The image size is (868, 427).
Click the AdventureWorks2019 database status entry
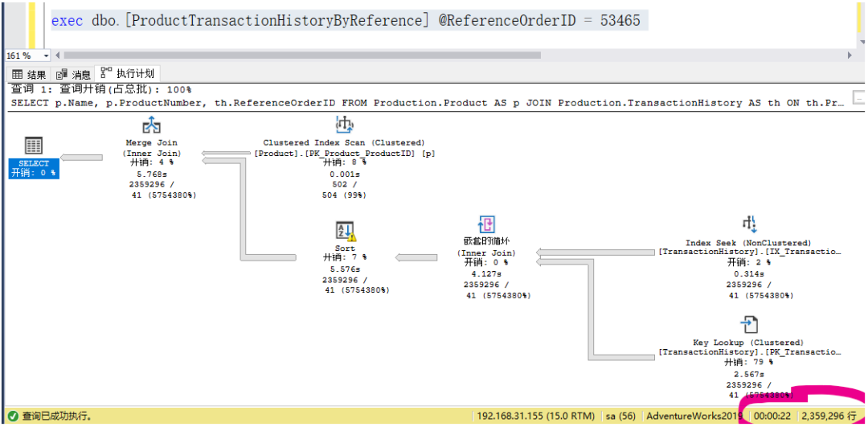pos(694,416)
